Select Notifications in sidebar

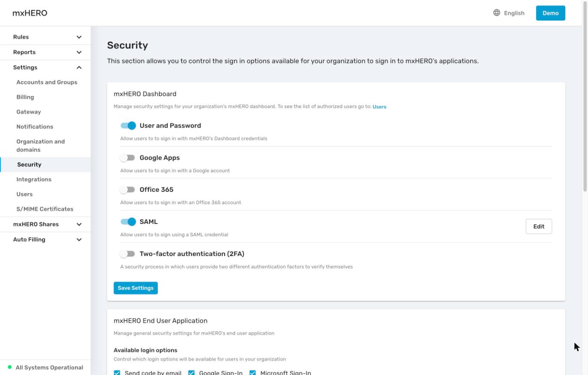tap(35, 127)
